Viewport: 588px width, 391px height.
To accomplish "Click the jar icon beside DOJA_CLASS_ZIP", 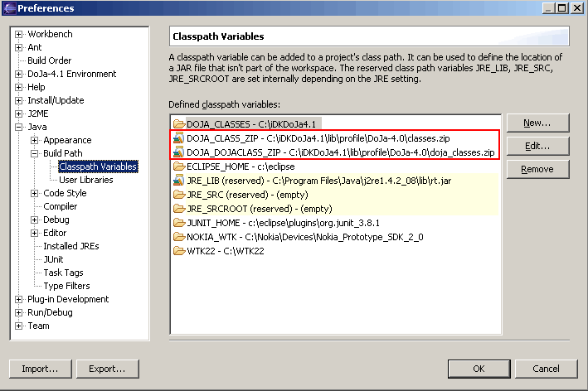I will pos(178,138).
